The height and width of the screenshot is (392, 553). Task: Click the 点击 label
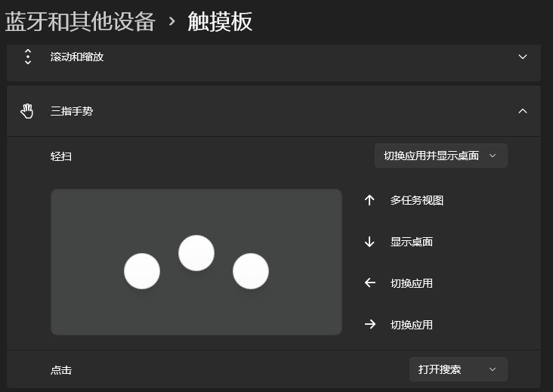click(61, 370)
